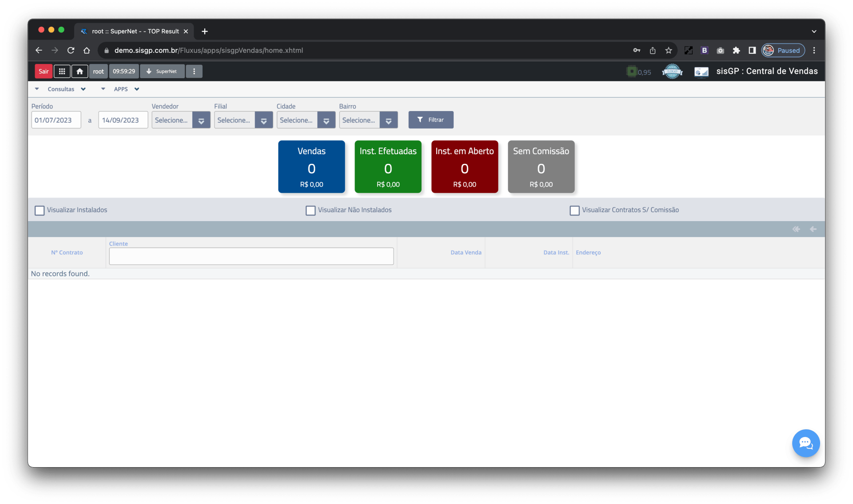Open the Consultas menu

pyautogui.click(x=61, y=89)
